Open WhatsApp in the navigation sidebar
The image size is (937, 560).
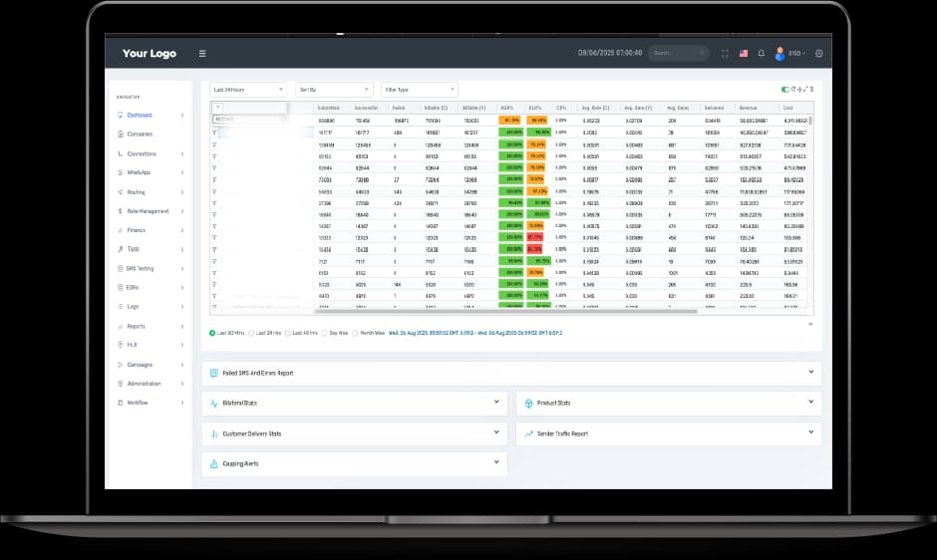click(x=139, y=173)
